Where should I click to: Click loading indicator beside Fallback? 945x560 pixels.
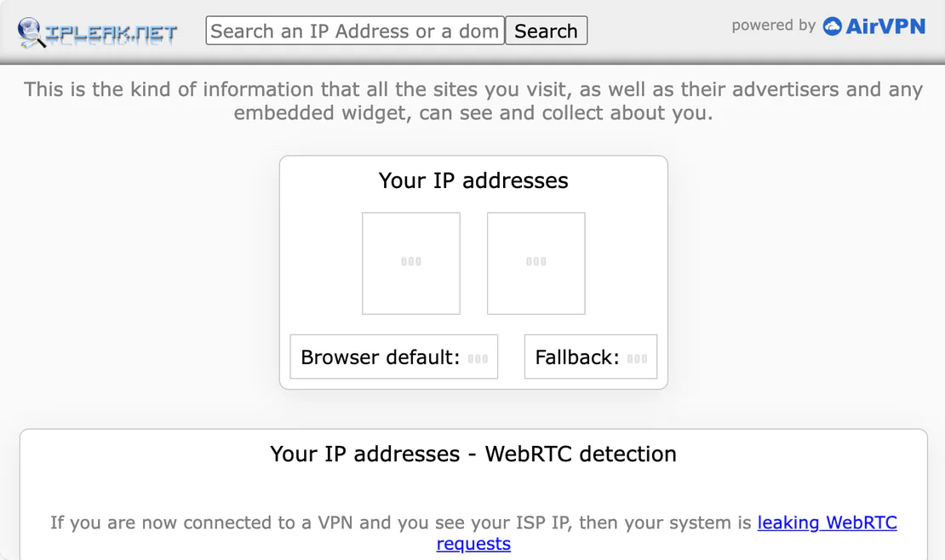(x=637, y=358)
